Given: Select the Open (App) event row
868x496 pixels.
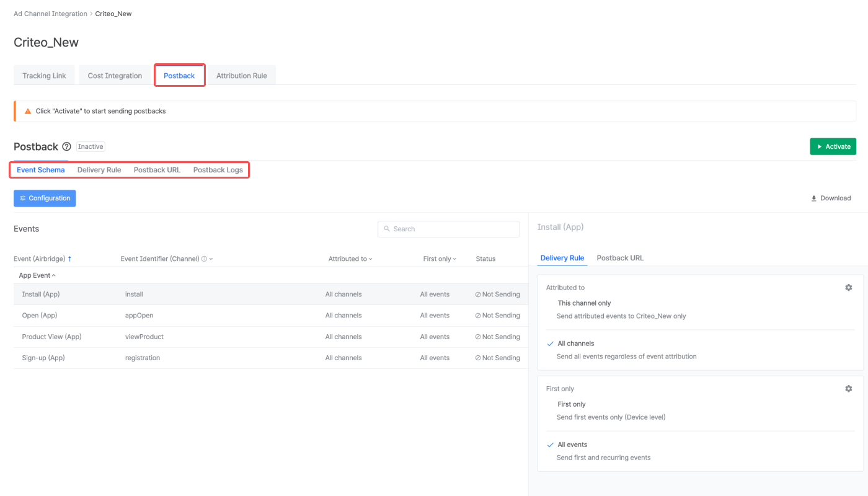Looking at the screenshot, I should click(x=271, y=316).
